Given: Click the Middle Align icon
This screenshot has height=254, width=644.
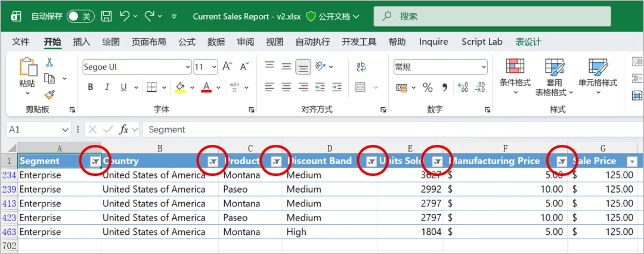Looking at the screenshot, I should 286,66.
